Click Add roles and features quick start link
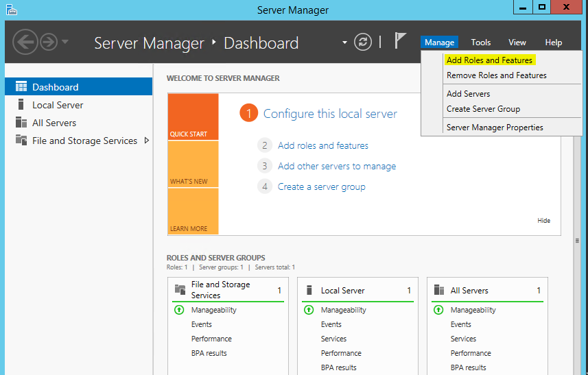This screenshot has height=375, width=588. 323,145
